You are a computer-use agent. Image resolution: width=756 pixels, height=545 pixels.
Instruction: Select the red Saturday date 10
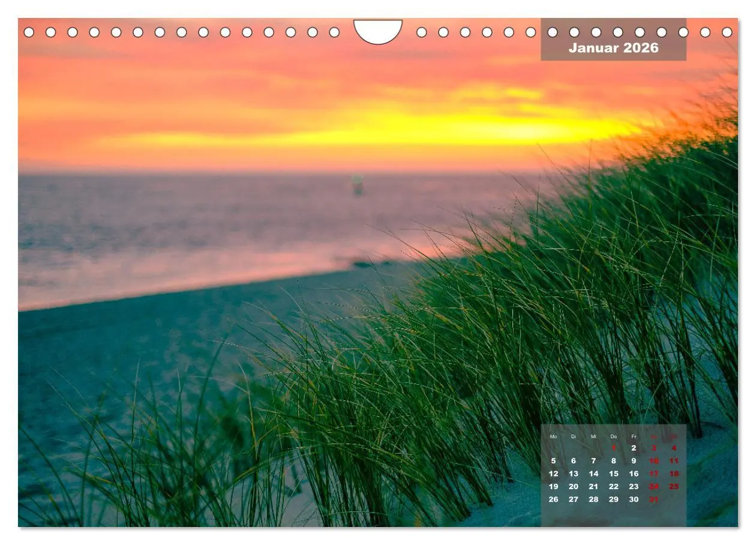(654, 461)
